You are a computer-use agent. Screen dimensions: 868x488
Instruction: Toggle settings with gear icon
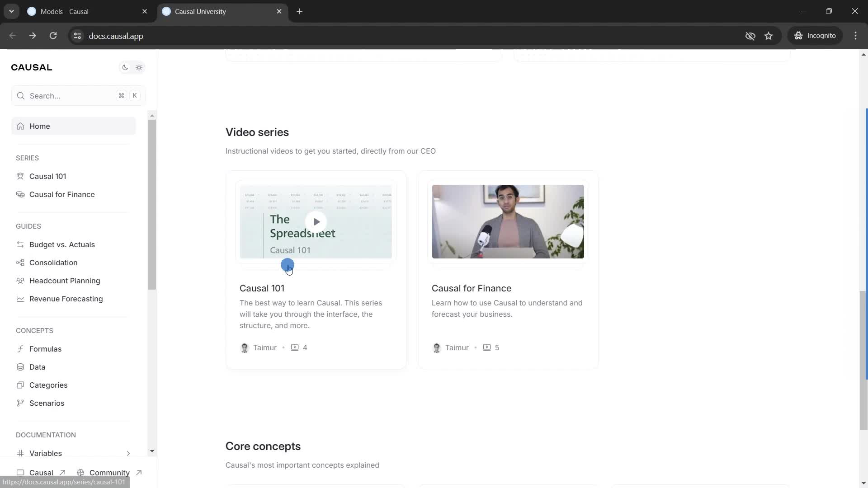click(x=139, y=67)
